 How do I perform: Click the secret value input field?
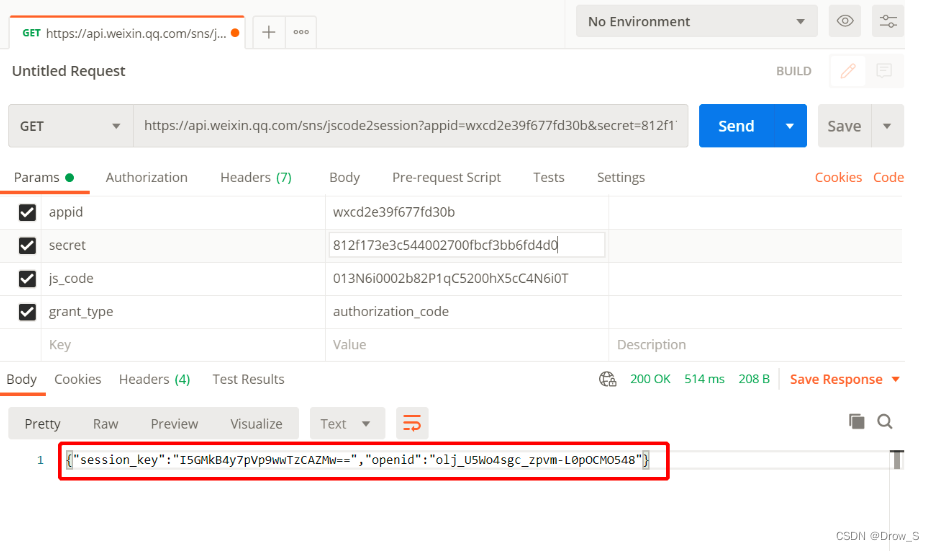pos(466,245)
